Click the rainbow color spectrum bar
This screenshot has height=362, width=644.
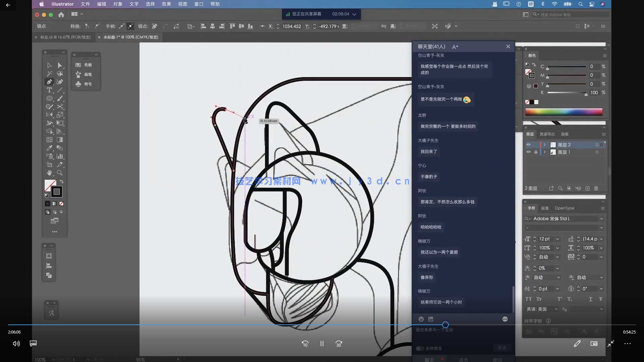coord(563,112)
